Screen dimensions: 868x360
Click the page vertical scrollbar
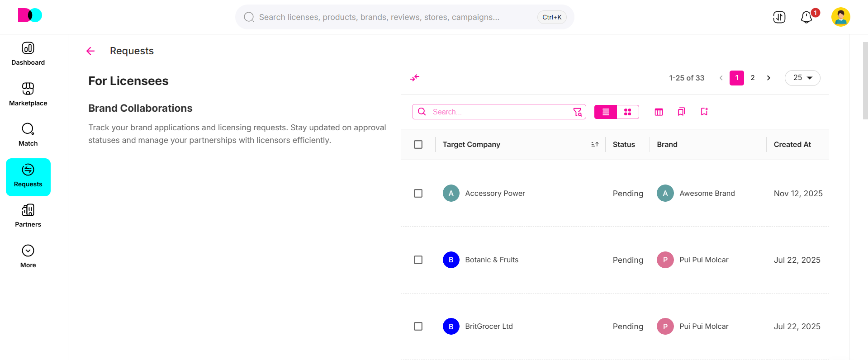865,81
